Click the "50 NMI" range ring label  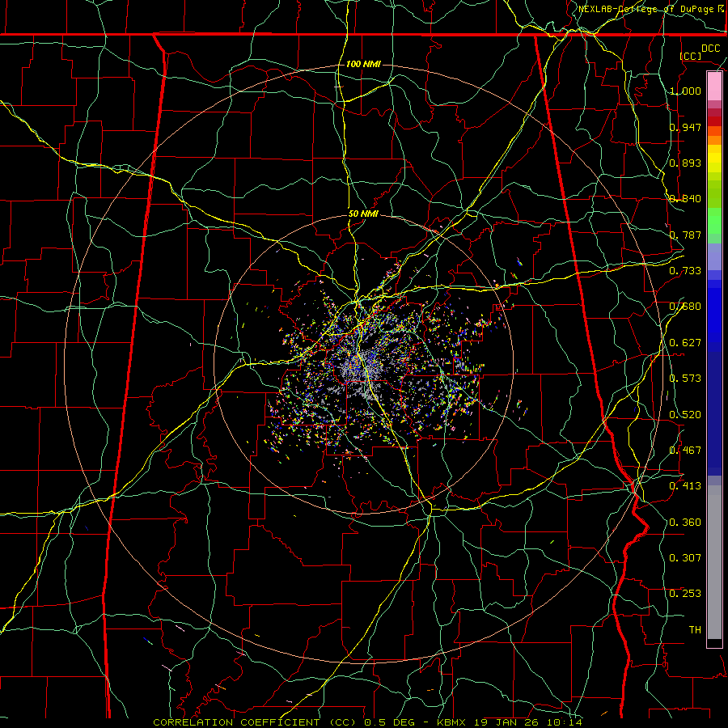(x=363, y=214)
